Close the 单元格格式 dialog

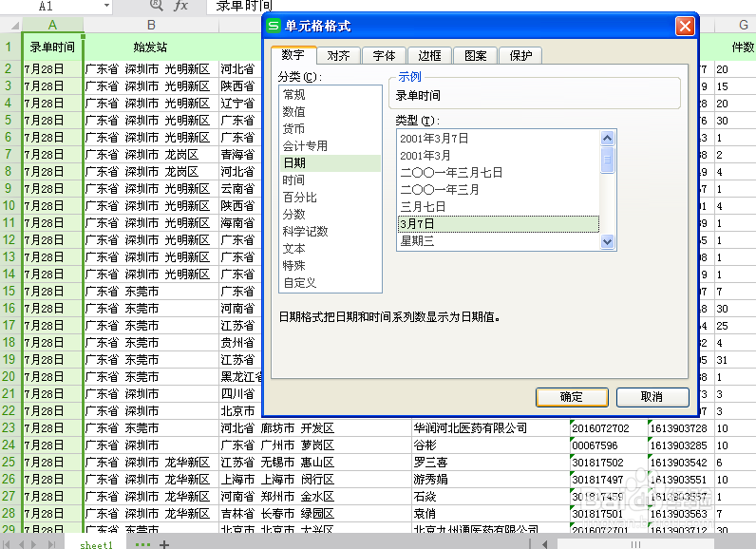point(685,26)
